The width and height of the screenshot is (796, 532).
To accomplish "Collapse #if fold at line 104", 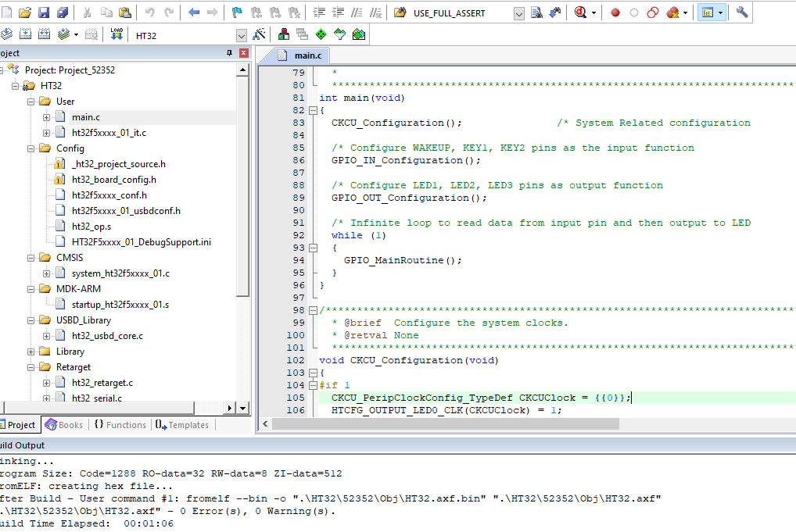I will (x=314, y=385).
